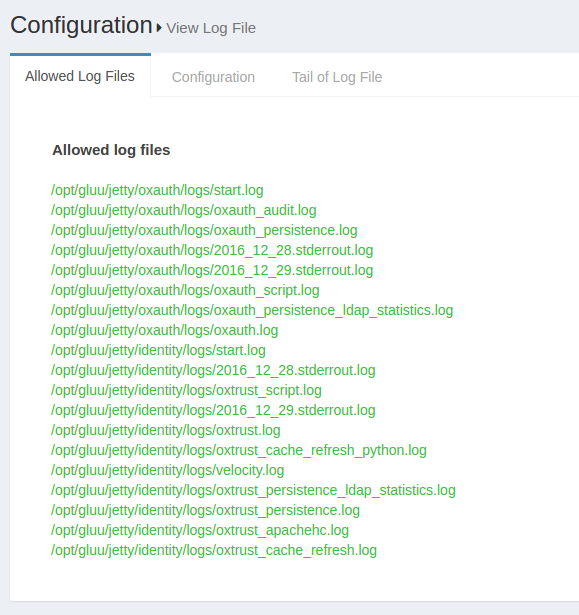579x615 pixels.
Task: Open oxauth_persistence_ldap_statistics.log link
Action: tap(252, 310)
